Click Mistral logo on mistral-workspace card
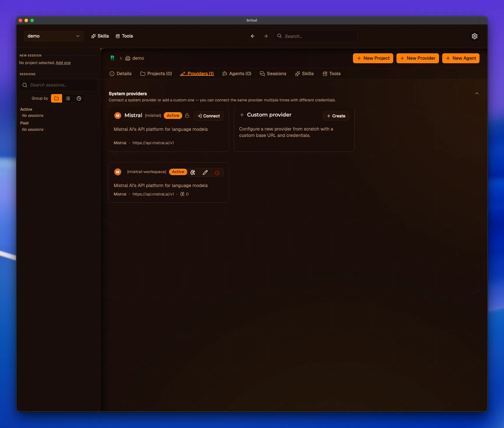The image size is (504, 428). [x=118, y=172]
